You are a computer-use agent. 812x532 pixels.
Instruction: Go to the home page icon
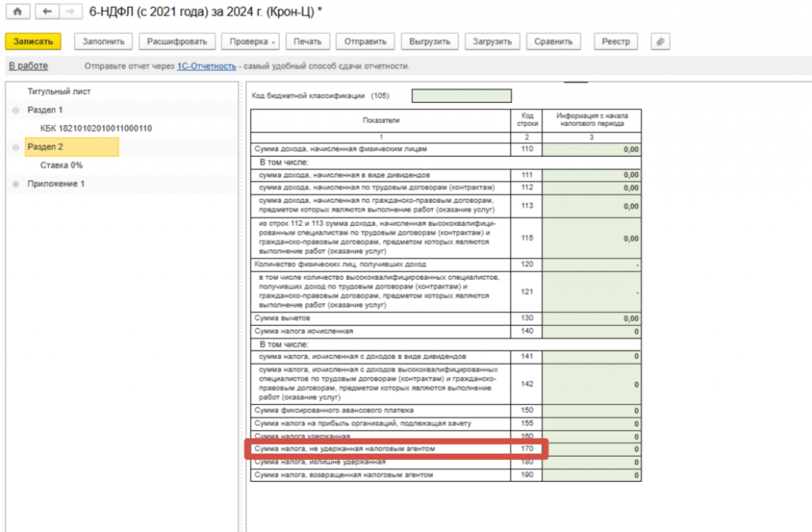(17, 11)
